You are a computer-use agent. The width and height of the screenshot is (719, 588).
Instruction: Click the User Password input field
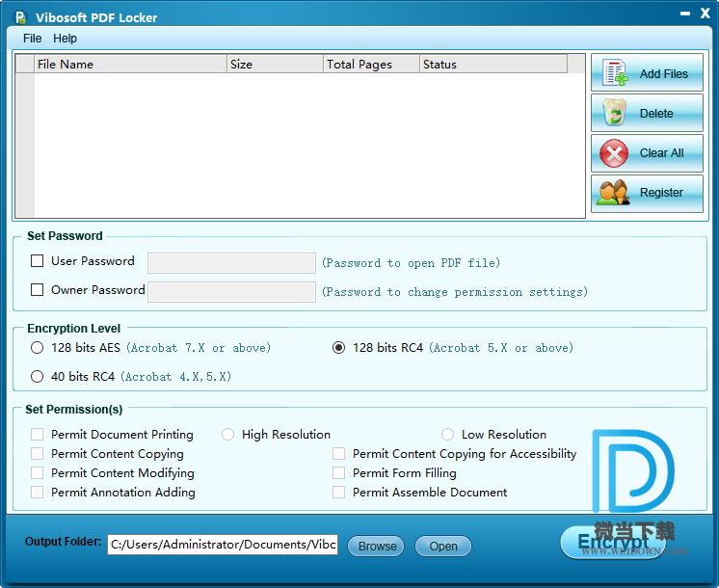231,263
